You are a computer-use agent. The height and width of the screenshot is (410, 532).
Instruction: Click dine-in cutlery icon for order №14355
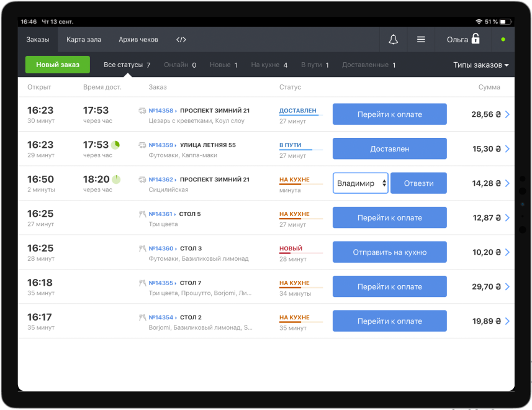[143, 283]
